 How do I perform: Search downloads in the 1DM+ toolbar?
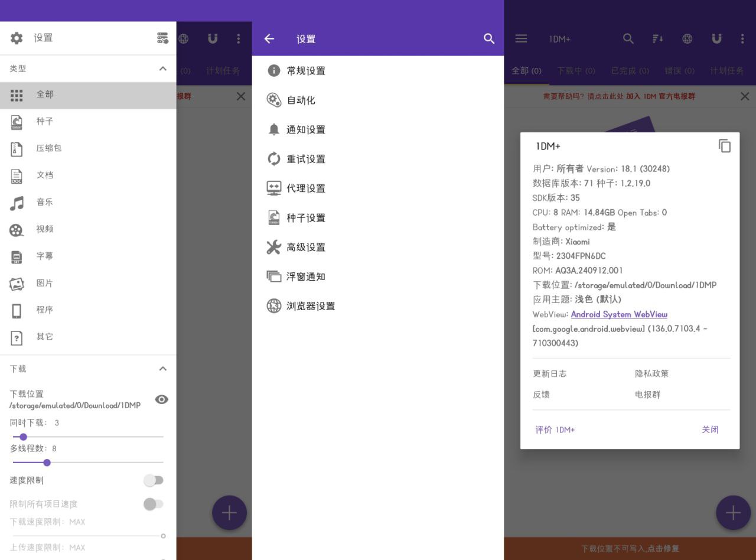(628, 39)
